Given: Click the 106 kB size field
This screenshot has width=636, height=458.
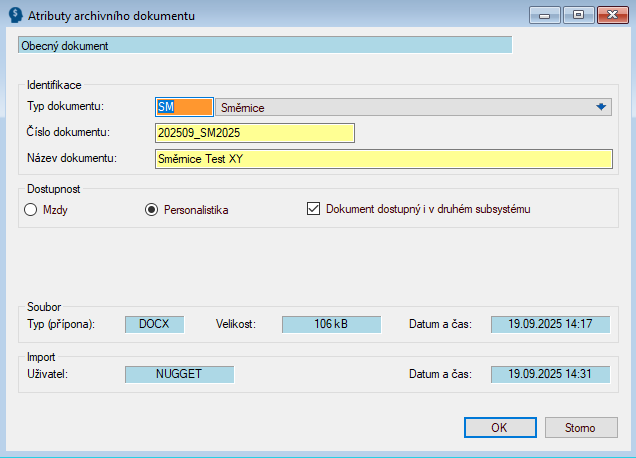Looking at the screenshot, I should 331,324.
